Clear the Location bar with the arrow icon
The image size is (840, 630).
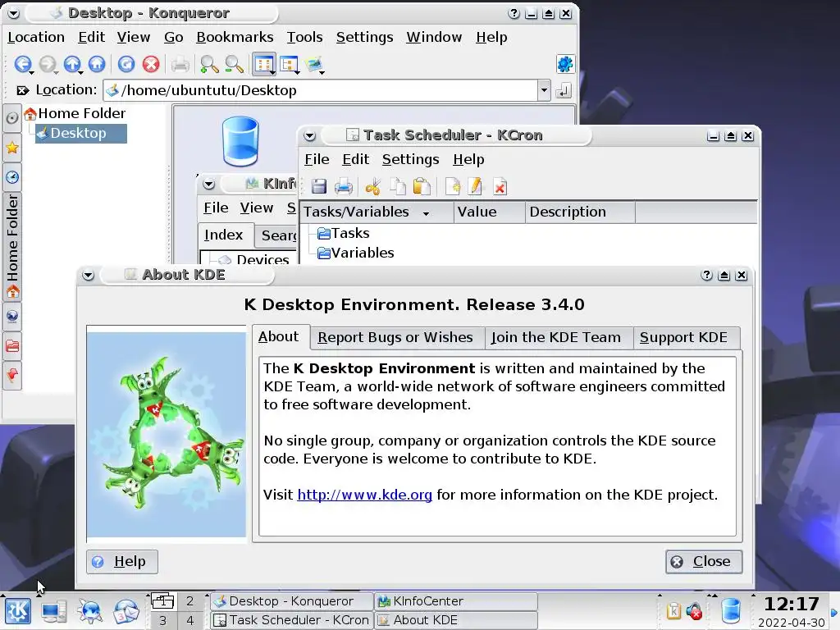click(x=22, y=90)
